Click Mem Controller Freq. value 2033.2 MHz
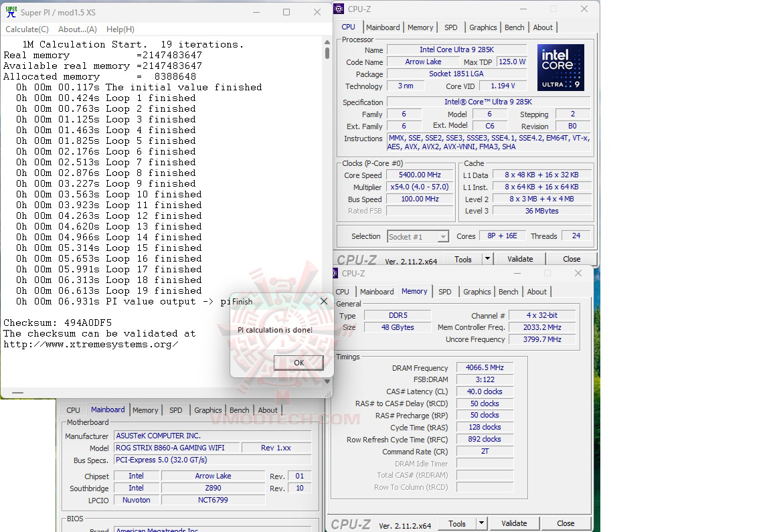Screen dimensions: 771x532 pyautogui.click(x=542, y=327)
